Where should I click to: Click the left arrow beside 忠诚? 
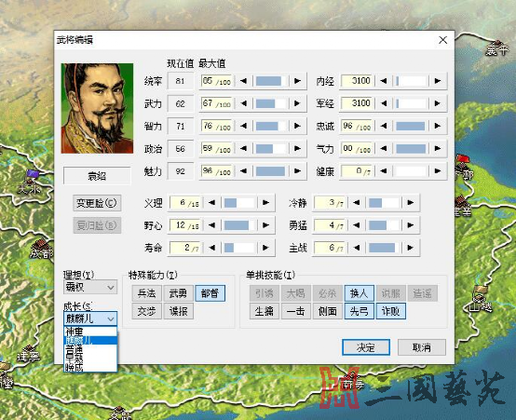[384, 126]
